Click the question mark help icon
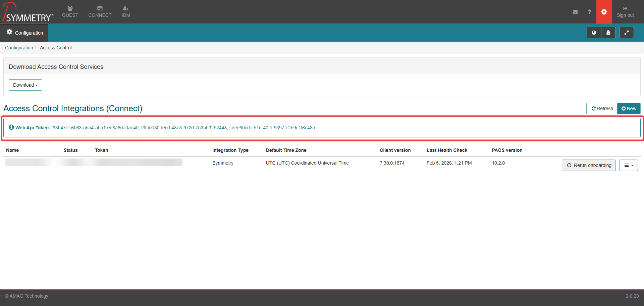 pos(589,12)
